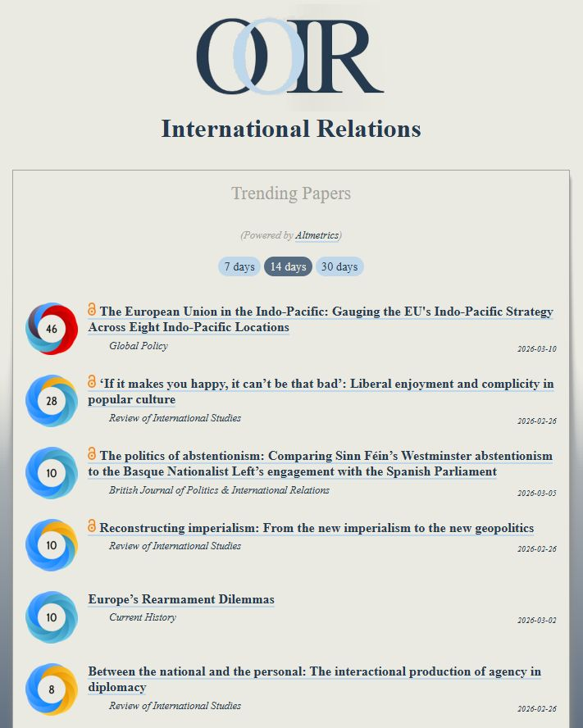Click open-access lock icon on EU Indo-Pacific paper
The height and width of the screenshot is (728, 583).
(92, 309)
